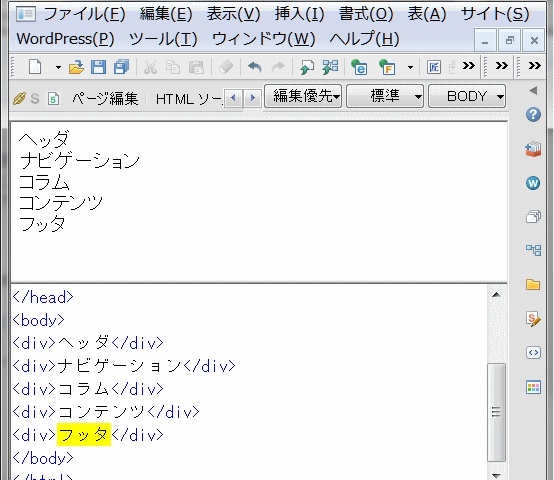Screen dimensions: 554x480
Task: Click the eraser delete icon
Action: point(226,67)
